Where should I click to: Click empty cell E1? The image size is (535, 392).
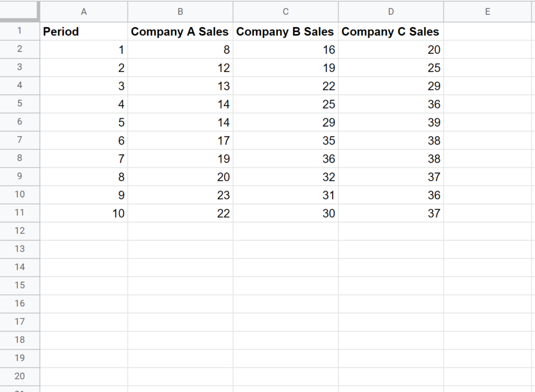pyautogui.click(x=487, y=31)
